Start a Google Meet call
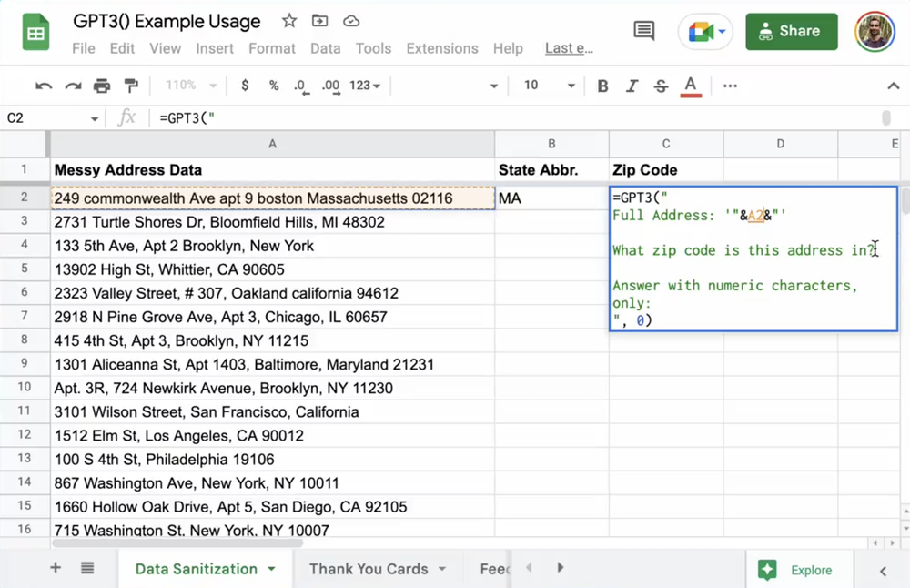Viewport: 910px width, 588px height. [x=700, y=31]
